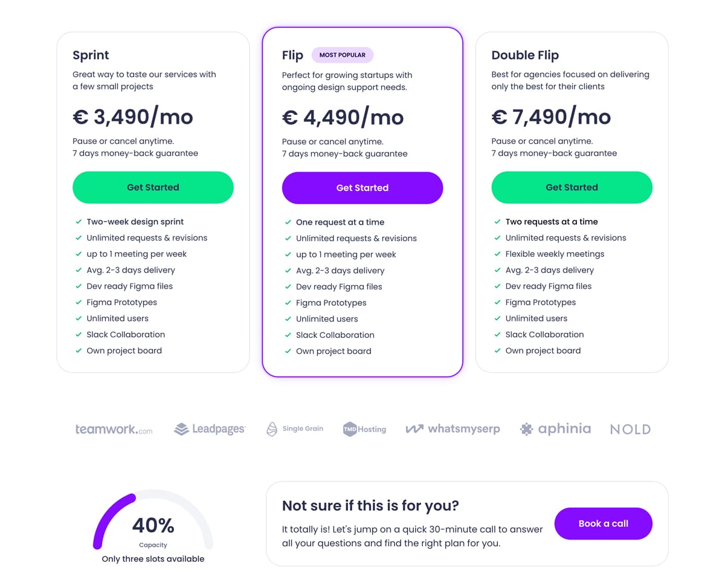
Task: Click the € 4,490/mo price
Action: [343, 117]
